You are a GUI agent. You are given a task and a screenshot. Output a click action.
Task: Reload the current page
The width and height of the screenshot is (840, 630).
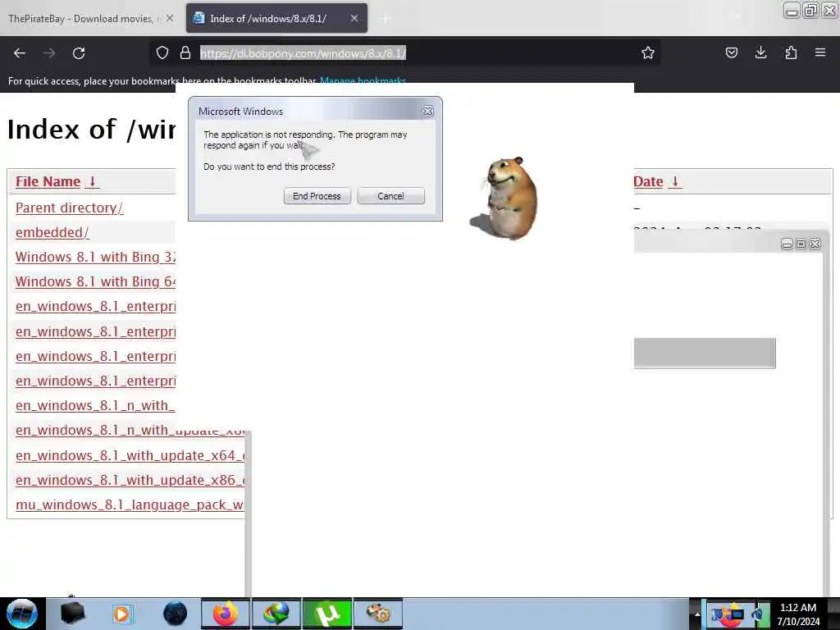(79, 53)
